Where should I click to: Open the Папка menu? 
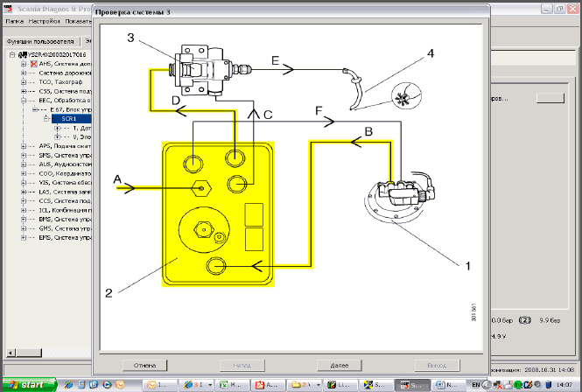pos(15,21)
